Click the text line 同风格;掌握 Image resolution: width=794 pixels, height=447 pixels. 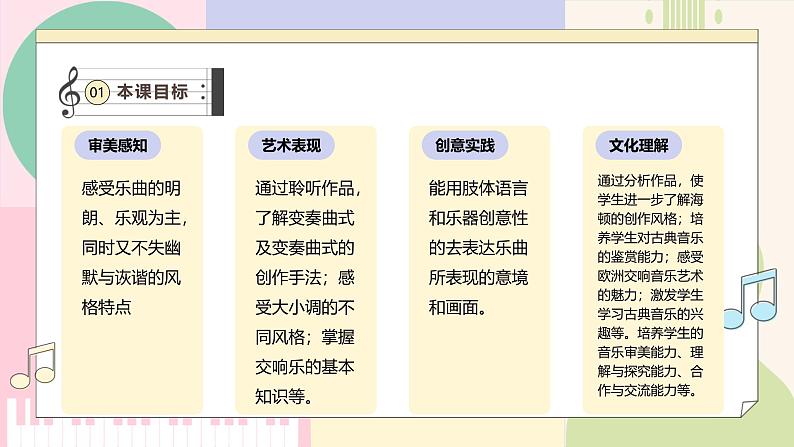click(x=305, y=337)
